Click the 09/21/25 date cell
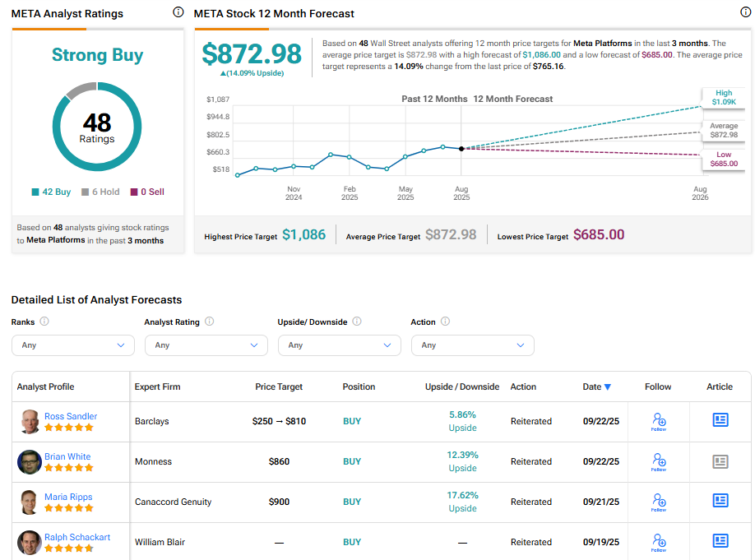Viewport: 755px width, 560px height. click(x=601, y=502)
